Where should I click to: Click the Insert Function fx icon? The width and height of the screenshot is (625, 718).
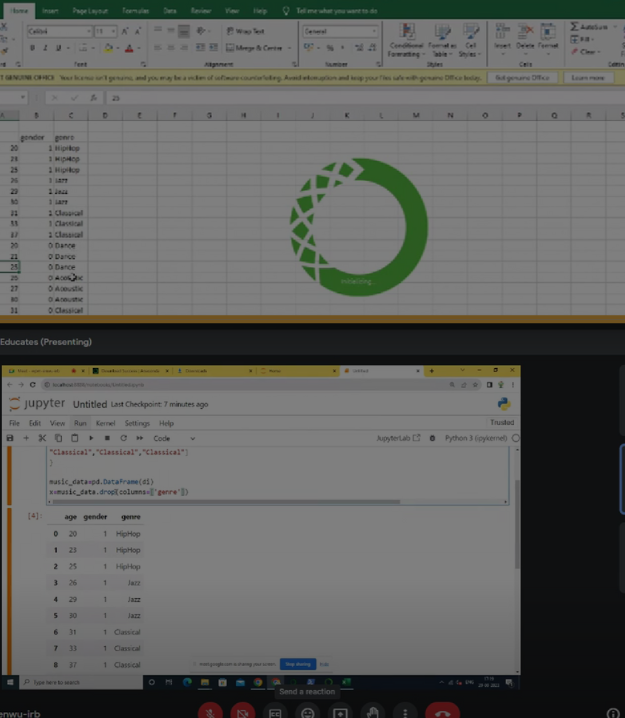93,98
